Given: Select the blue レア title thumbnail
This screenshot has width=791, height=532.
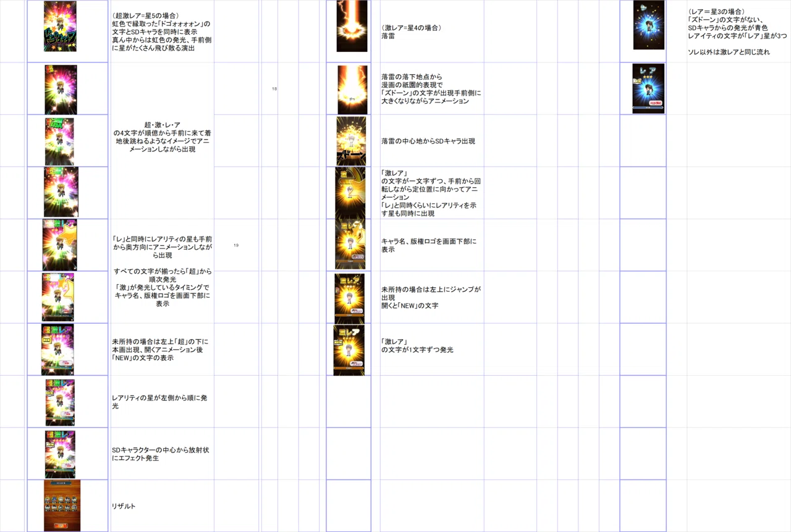Looking at the screenshot, I should pos(648,88).
